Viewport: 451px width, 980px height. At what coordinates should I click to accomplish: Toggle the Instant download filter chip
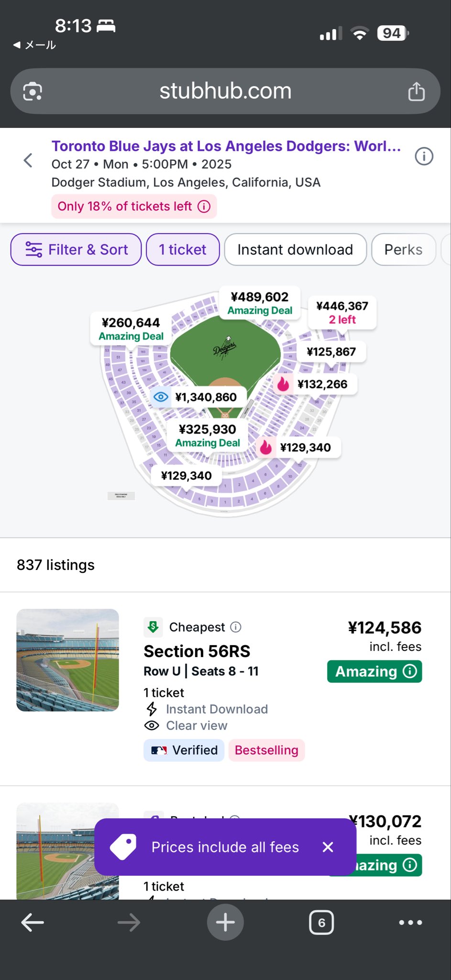(295, 249)
